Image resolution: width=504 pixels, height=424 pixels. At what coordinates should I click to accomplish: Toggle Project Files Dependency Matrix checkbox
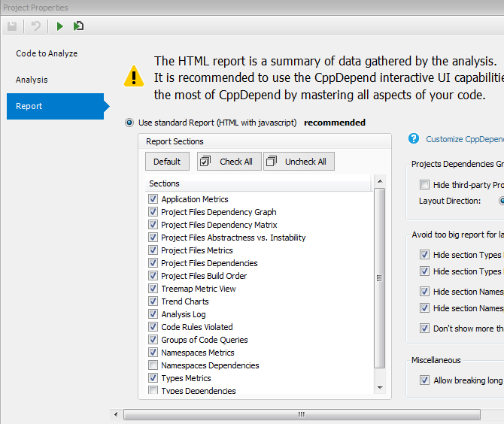tap(153, 225)
